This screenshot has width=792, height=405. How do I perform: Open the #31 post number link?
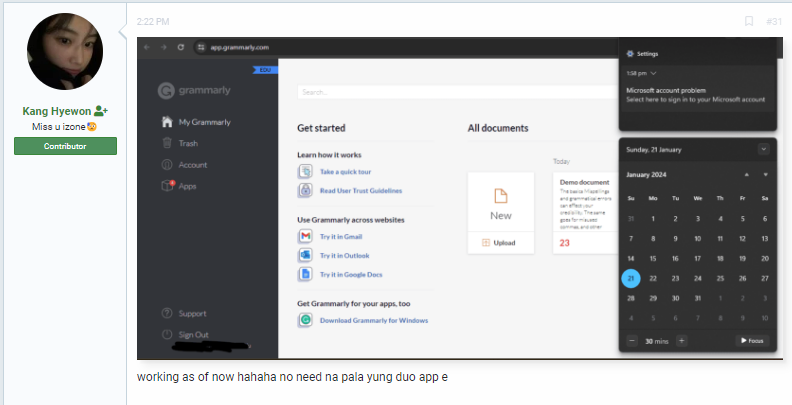point(774,22)
